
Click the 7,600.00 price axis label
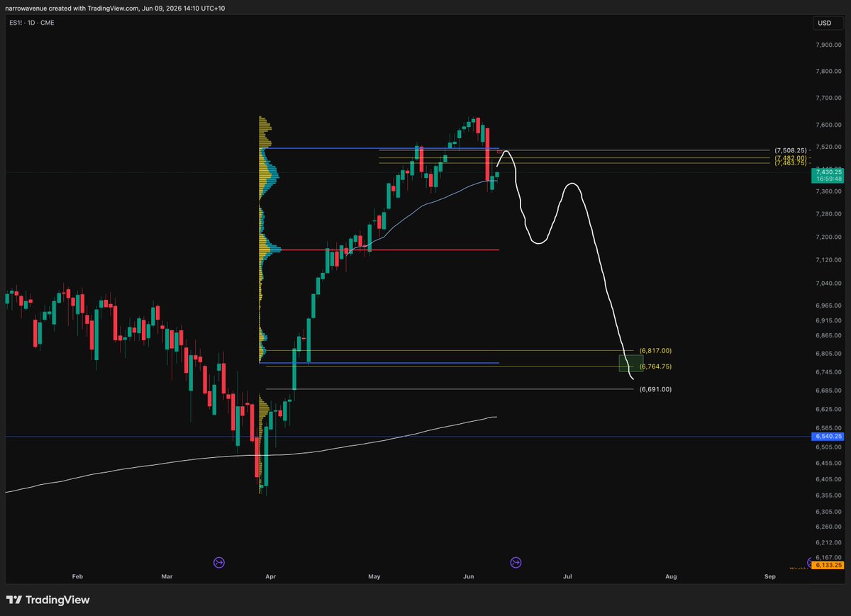click(828, 125)
